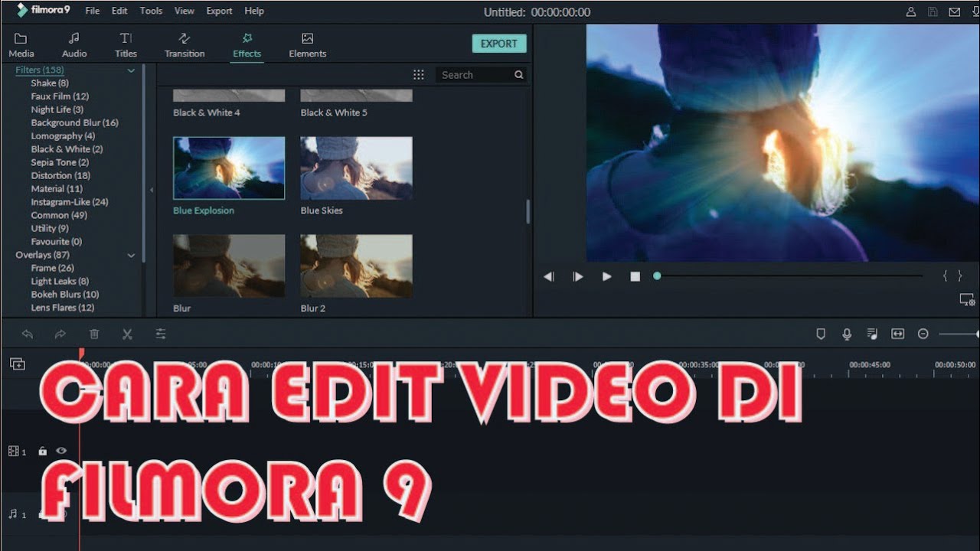980x551 pixels.
Task: Click the Undo arrow
Action: [28, 334]
